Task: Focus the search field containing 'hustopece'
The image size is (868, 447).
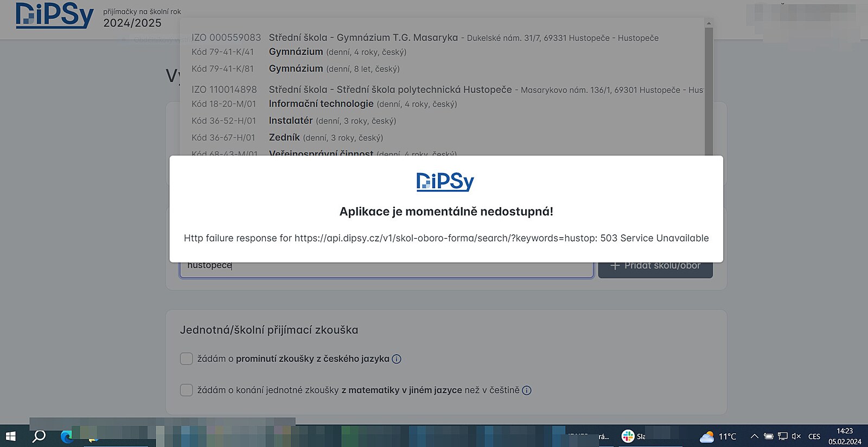Action: [386, 267]
